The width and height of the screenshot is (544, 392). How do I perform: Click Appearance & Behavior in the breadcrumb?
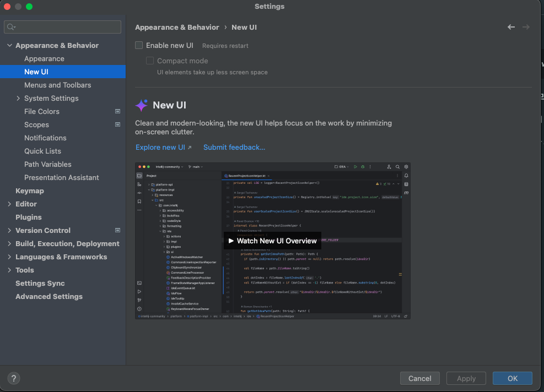[177, 28]
